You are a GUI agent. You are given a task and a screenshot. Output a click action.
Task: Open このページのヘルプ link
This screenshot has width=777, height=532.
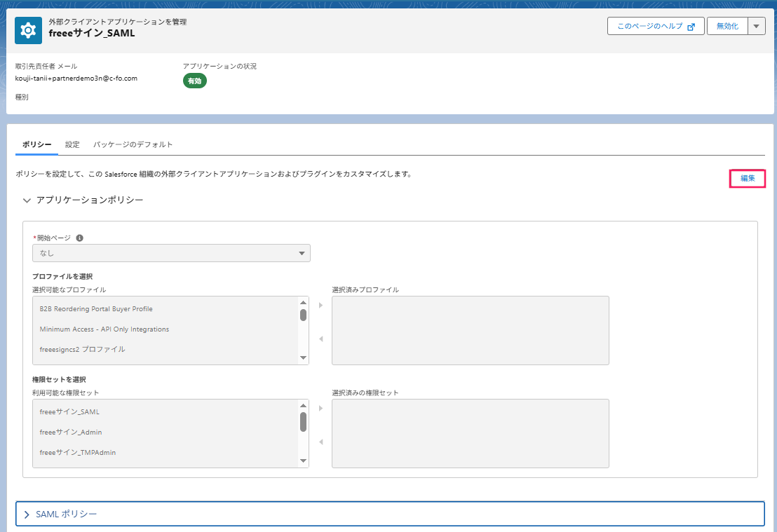[656, 26]
